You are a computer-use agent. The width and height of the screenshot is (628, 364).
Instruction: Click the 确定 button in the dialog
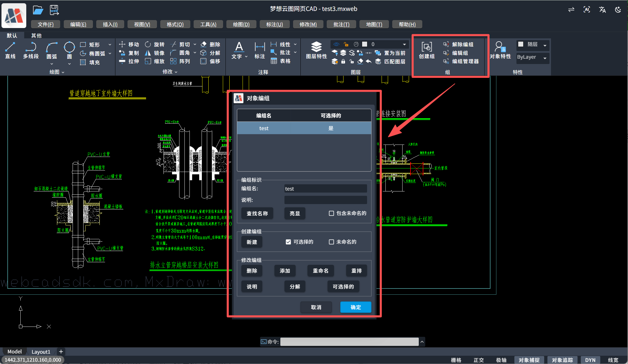pyautogui.click(x=356, y=307)
